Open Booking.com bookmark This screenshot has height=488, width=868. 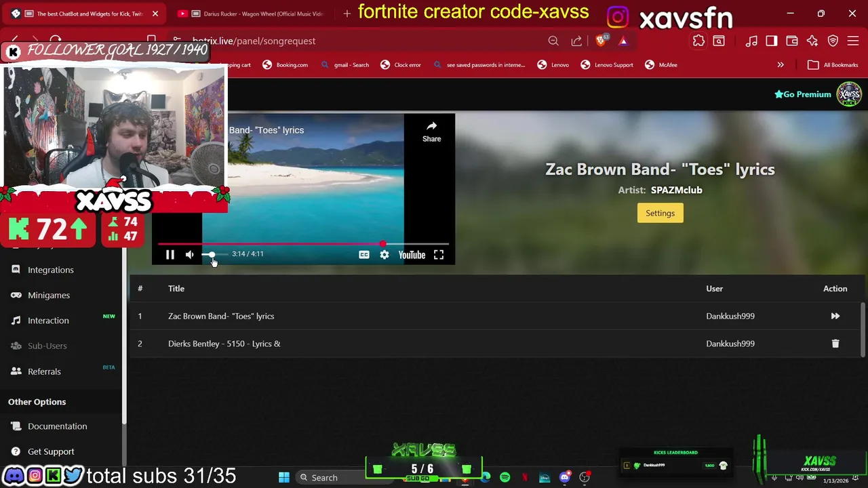(285, 65)
